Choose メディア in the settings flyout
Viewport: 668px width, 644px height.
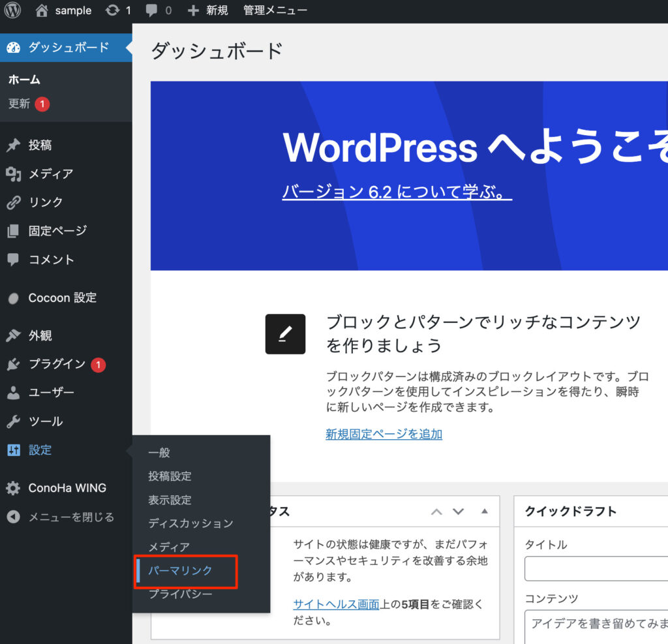(x=169, y=547)
